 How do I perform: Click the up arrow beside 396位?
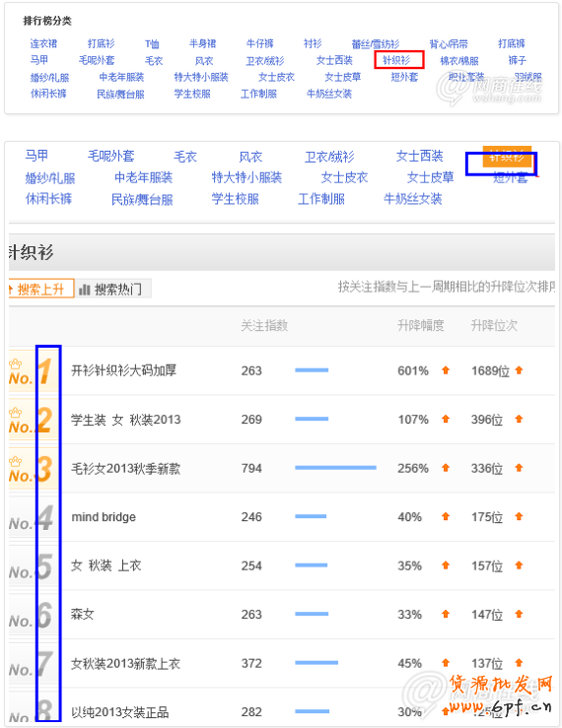click(520, 420)
